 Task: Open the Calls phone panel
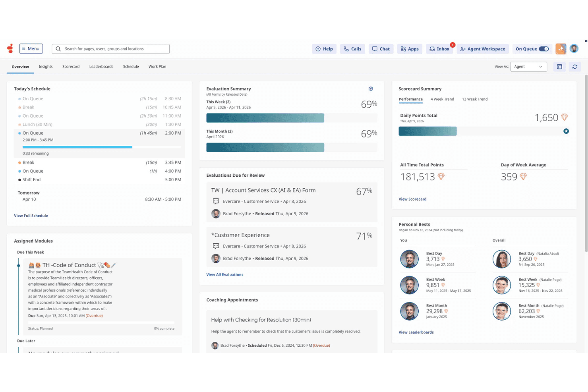(352, 49)
